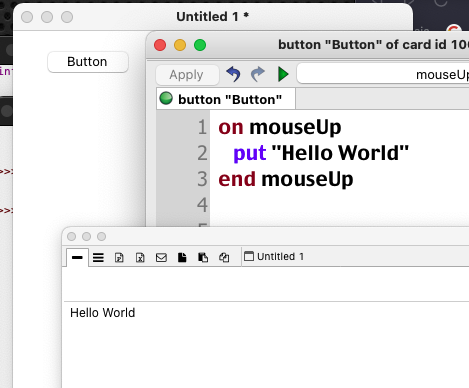
Task: Click the "Button" control on the Untitled 1 card
Action: pos(88,62)
